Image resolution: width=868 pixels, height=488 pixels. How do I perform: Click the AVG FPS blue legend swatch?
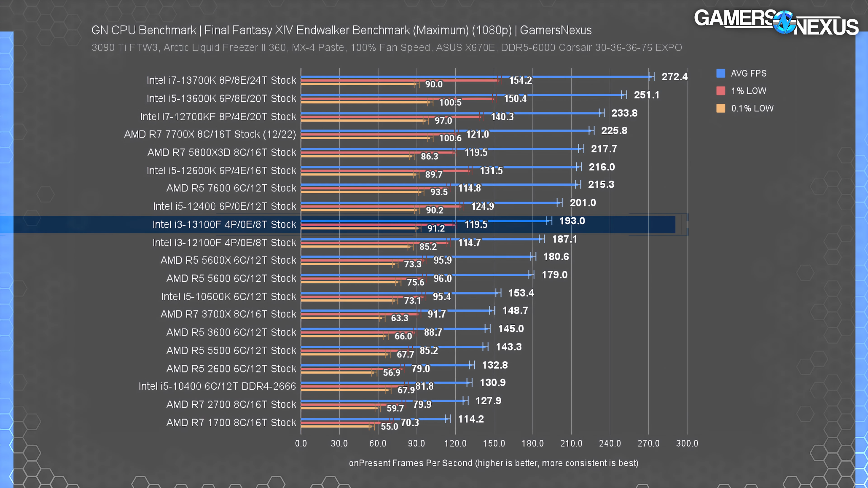click(721, 73)
